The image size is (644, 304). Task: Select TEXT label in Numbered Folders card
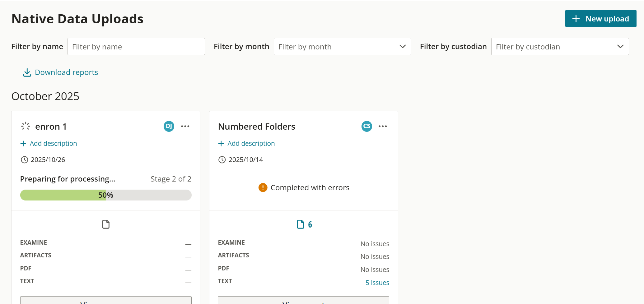[225, 281]
